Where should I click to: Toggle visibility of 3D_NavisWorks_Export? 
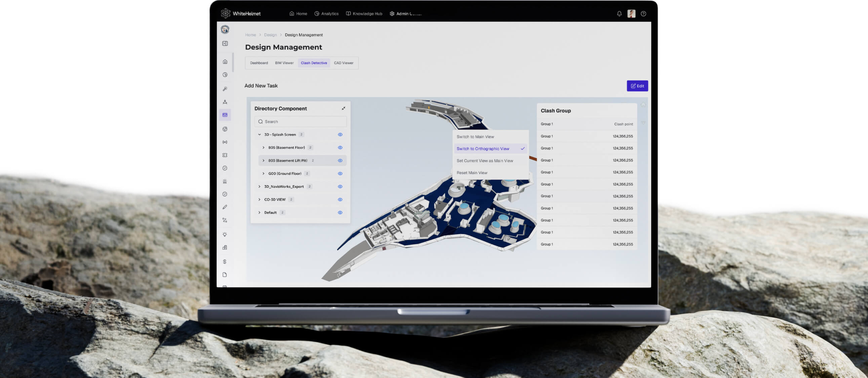340,186
